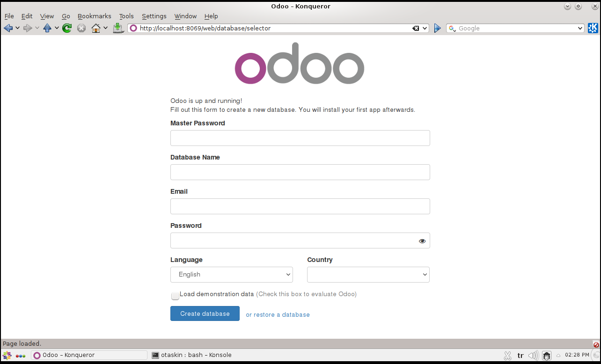
Task: Click the three-dot pager icon in taskbar
Action: (x=21, y=356)
